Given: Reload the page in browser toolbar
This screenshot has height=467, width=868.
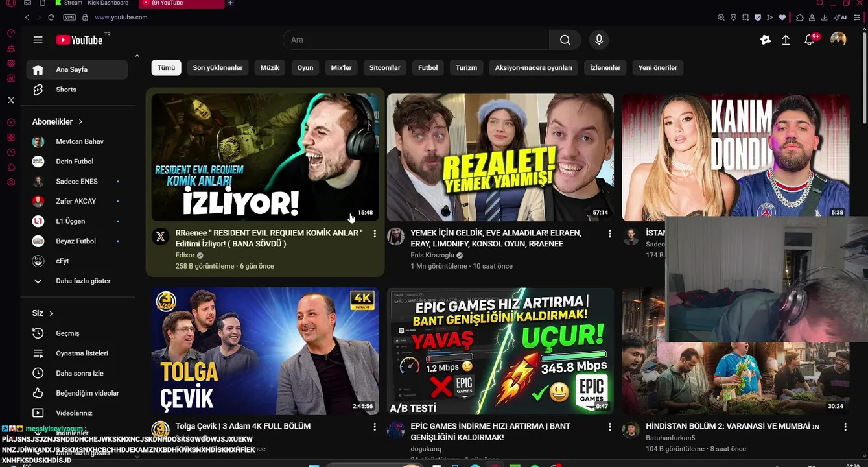Looking at the screenshot, I should (51, 18).
